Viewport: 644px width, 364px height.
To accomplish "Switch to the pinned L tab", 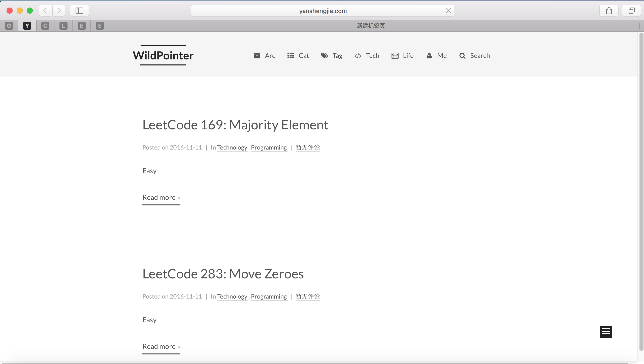I will click(63, 26).
